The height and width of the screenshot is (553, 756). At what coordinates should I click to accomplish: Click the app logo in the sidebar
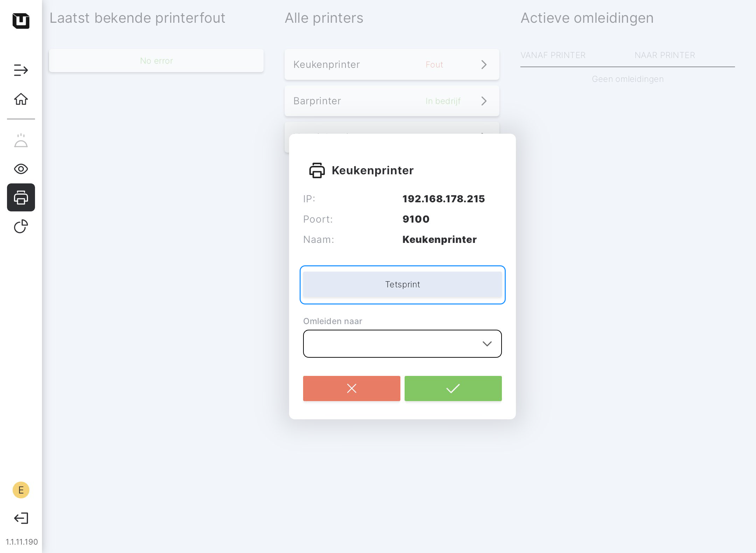point(21,21)
